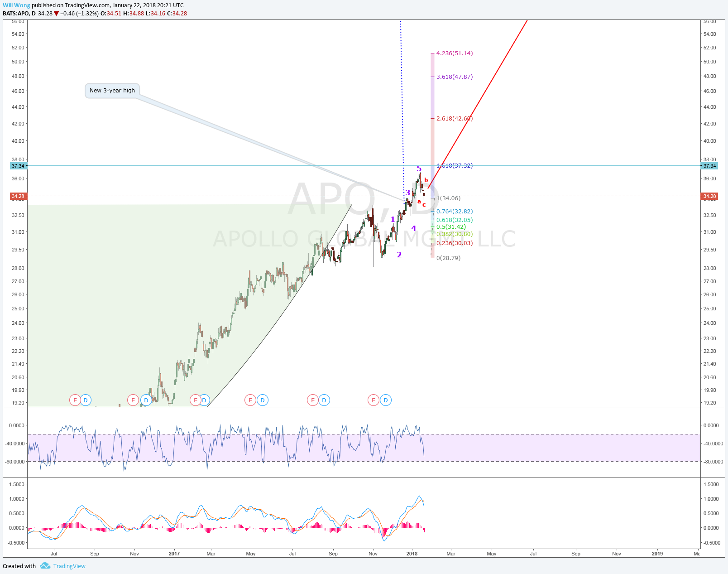The width and height of the screenshot is (728, 574).
Task: Click the 2017 label on the time axis
Action: click(174, 554)
